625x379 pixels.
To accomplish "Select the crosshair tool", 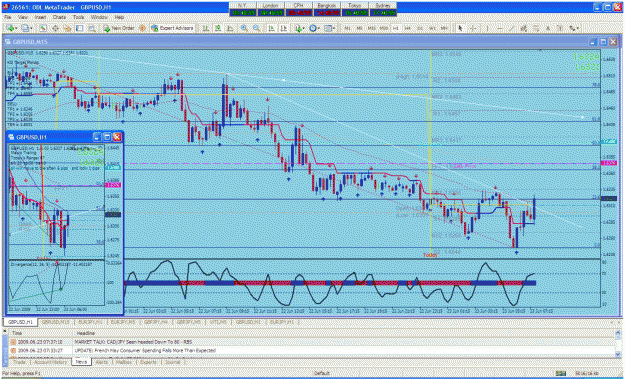I will pyautogui.click(x=473, y=28).
